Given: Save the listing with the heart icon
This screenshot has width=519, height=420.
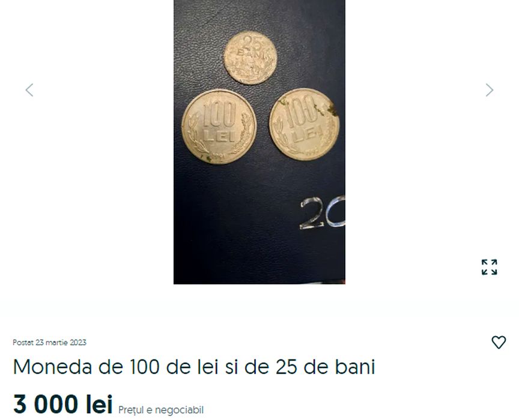Looking at the screenshot, I should 499,342.
